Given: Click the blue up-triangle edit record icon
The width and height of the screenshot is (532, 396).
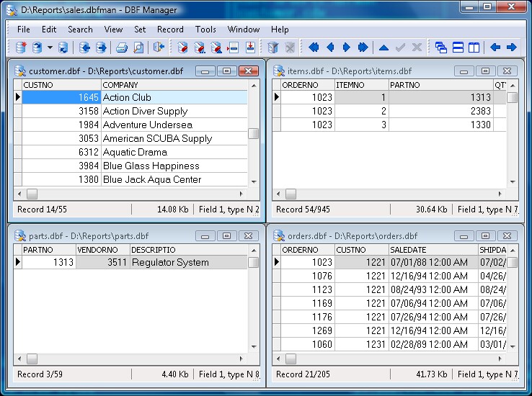Looking at the screenshot, I should coord(384,48).
